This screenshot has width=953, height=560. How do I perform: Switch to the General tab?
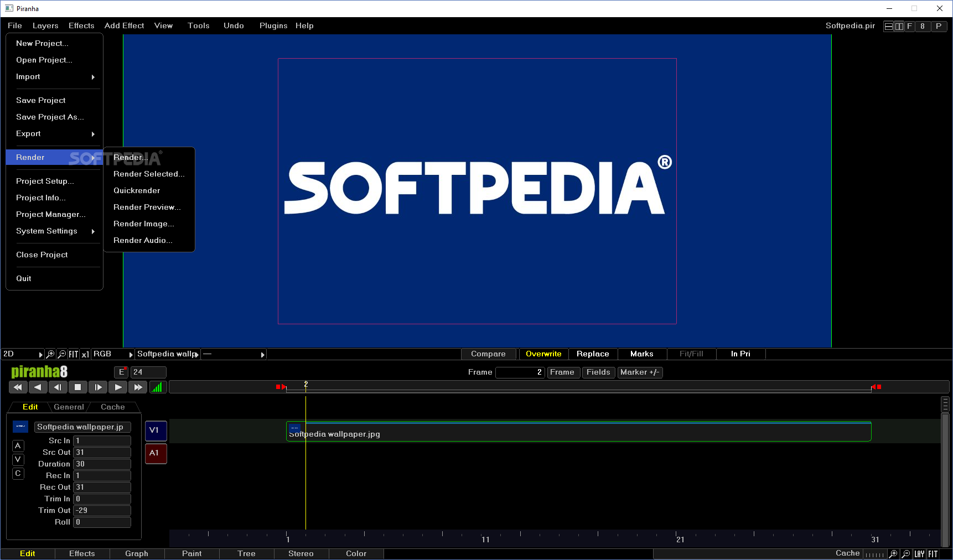tap(69, 407)
